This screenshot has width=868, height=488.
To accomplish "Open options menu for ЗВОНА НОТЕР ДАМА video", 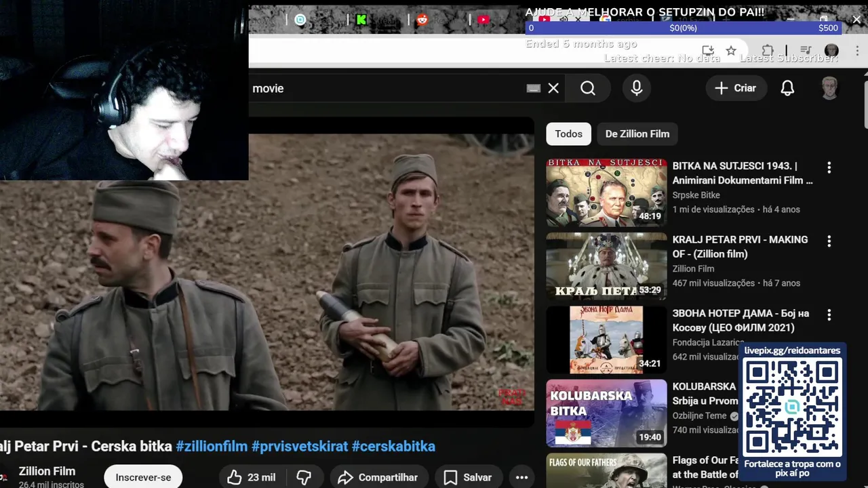I will (829, 315).
